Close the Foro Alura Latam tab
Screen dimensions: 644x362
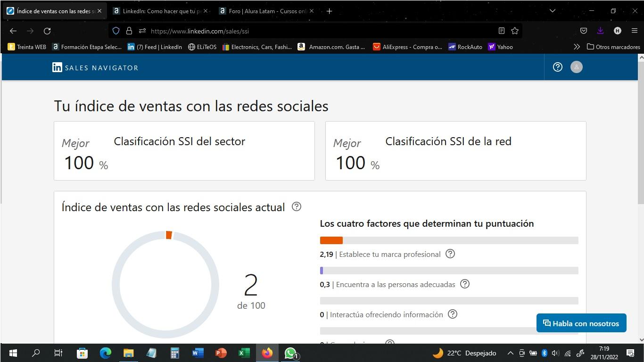311,11
